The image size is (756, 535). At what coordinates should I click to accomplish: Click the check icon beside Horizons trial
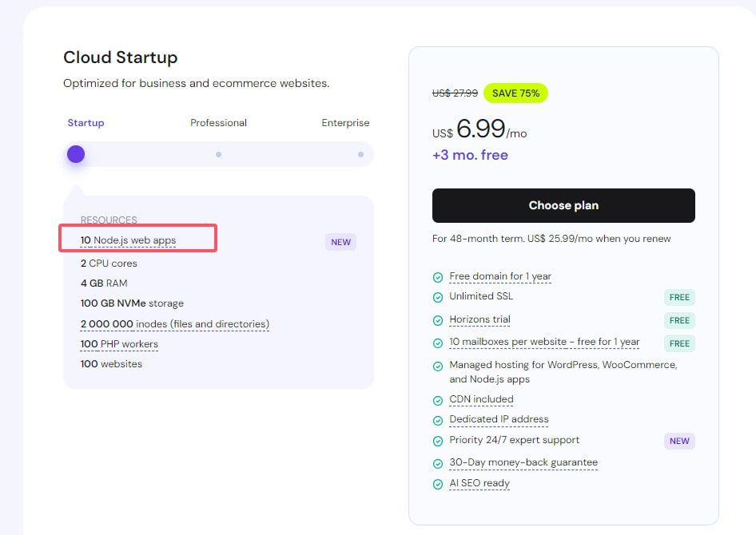point(438,320)
